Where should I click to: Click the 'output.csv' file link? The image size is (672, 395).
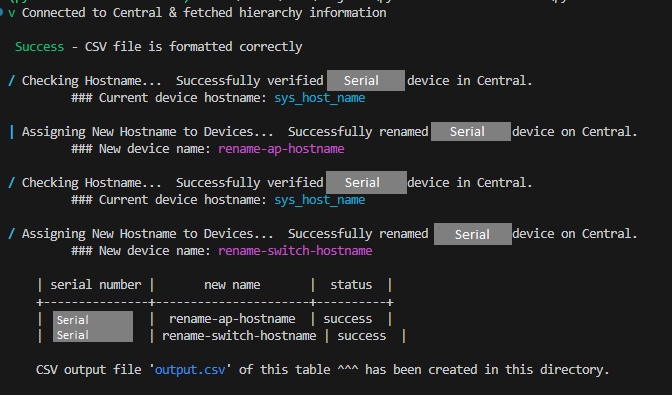click(x=190, y=369)
